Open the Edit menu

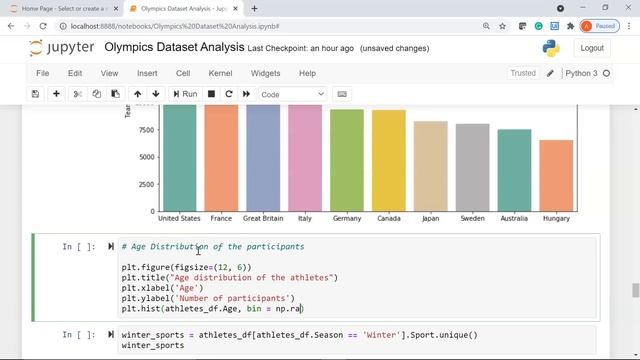[75, 73]
